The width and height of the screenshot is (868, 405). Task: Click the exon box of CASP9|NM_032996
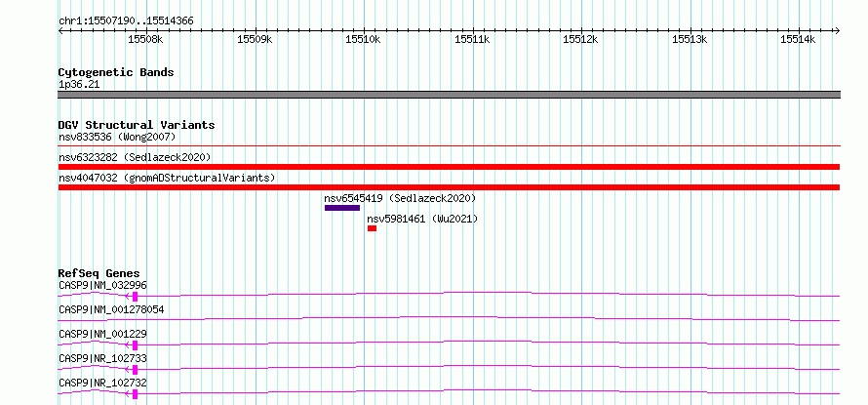pyautogui.click(x=135, y=297)
